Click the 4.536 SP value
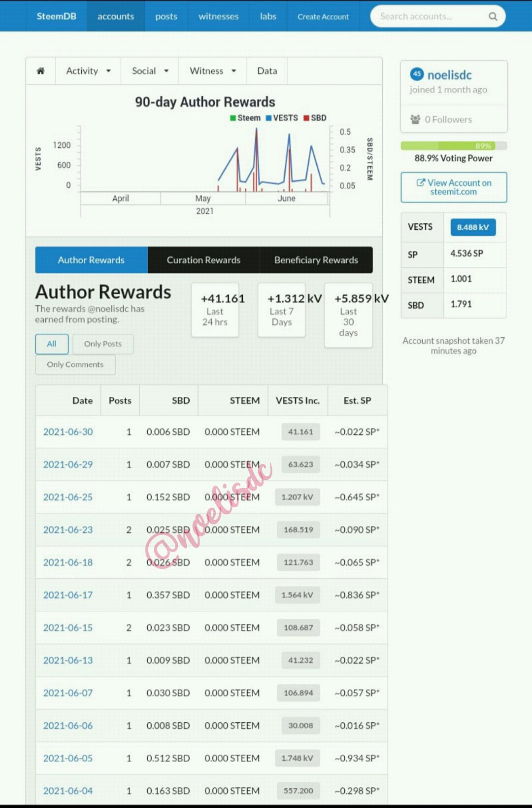This screenshot has height=808, width=532. [x=466, y=253]
